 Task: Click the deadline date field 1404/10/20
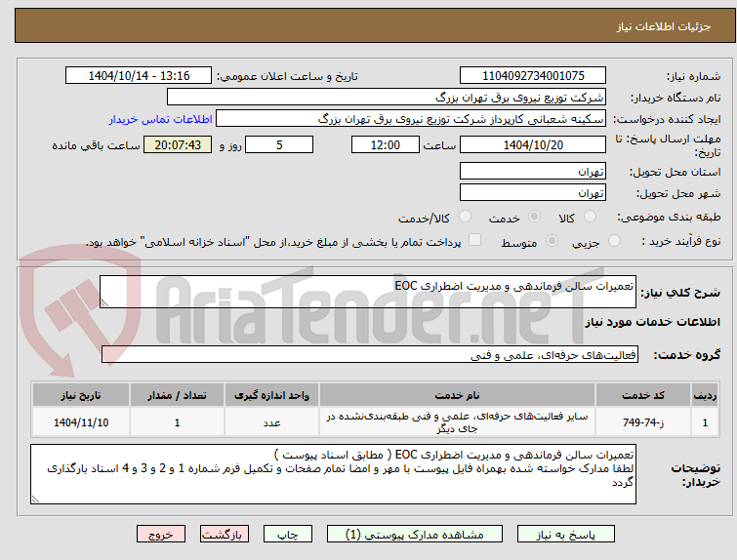[533, 144]
